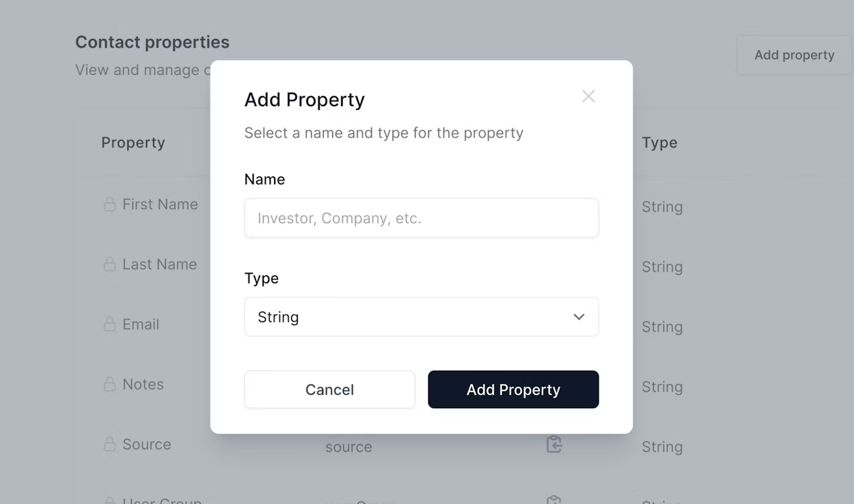
Task: Click the Type column header
Action: 659,143
